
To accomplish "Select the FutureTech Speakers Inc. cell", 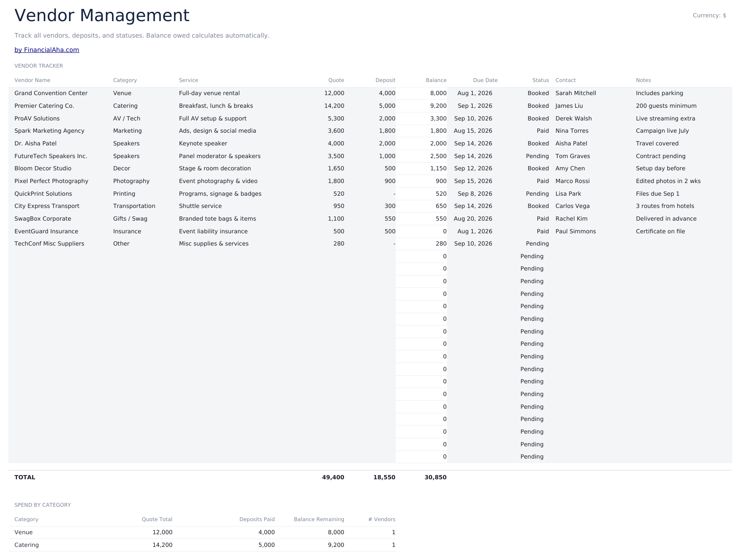I will coord(51,156).
